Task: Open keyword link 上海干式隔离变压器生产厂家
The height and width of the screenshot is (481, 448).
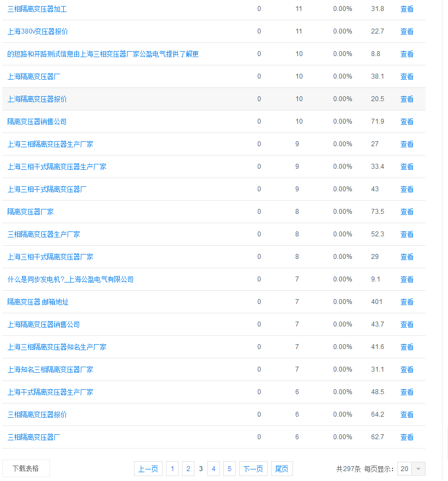Action: coord(51,392)
